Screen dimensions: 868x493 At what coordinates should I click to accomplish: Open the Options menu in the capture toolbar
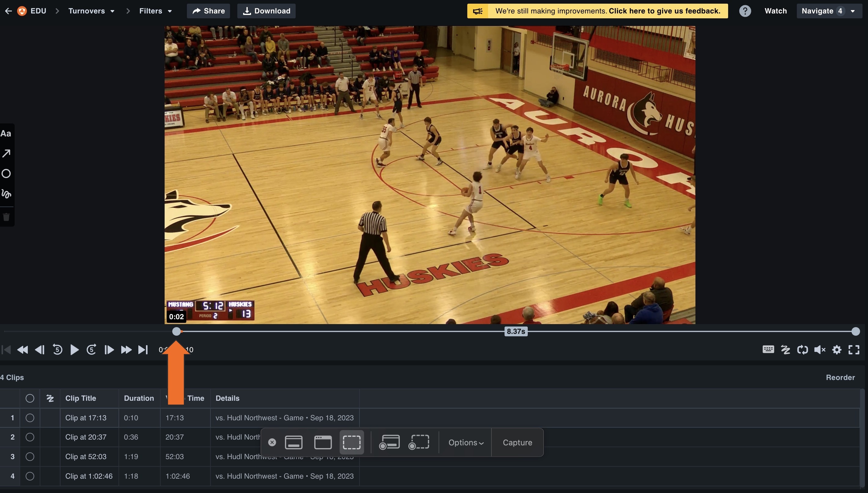(x=465, y=442)
